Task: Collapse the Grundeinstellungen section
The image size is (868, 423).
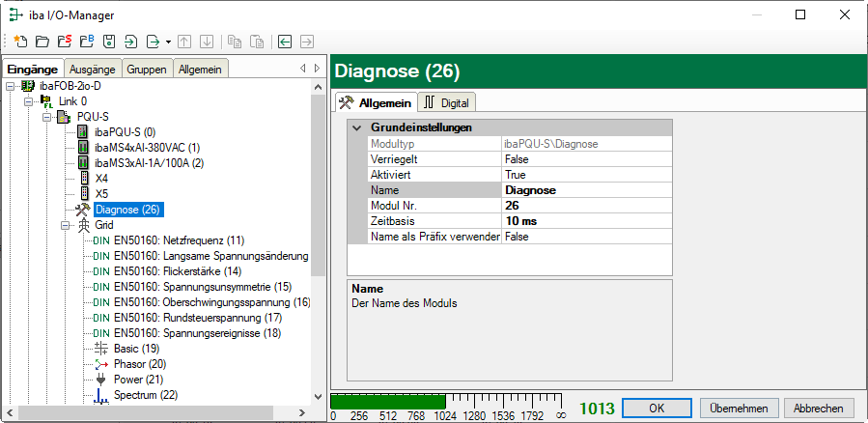Action: click(x=357, y=127)
